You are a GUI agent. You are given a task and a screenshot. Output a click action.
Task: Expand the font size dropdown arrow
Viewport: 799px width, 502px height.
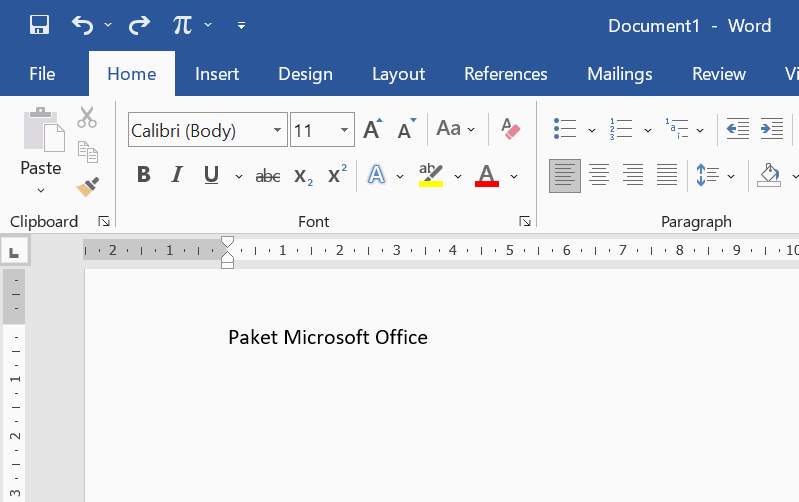coord(344,130)
